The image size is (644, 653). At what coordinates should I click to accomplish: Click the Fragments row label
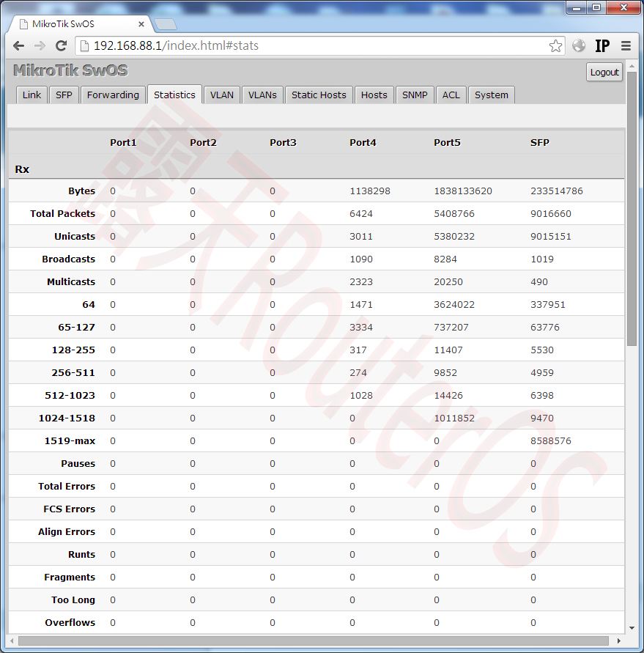70,577
